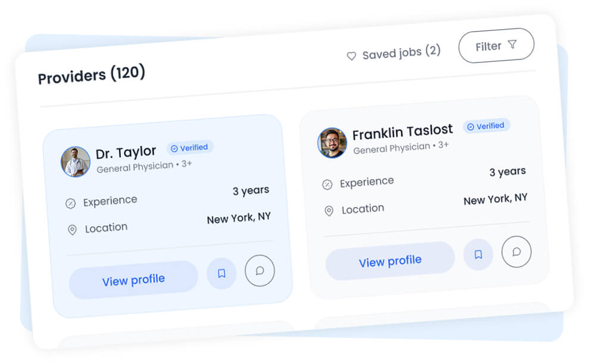Screen dimensions: 589x364
Task: Select the Verified badge next to Franklin Taslost
Action: [x=486, y=126]
